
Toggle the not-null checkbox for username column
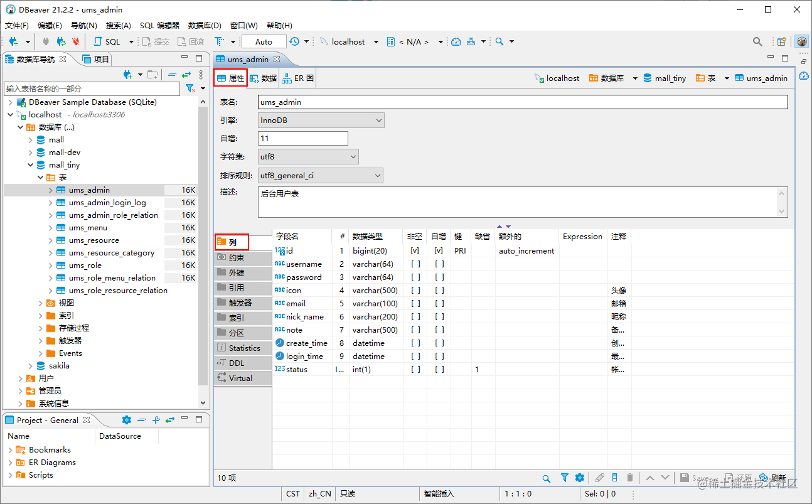pyautogui.click(x=415, y=264)
